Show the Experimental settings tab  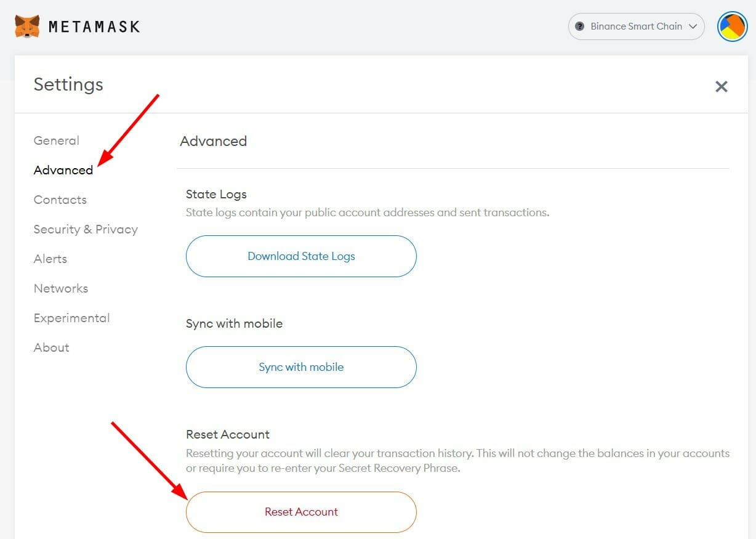pyautogui.click(x=72, y=318)
